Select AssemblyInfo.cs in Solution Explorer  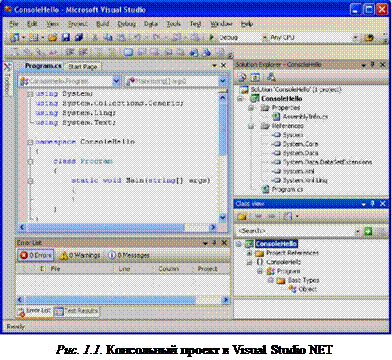pos(305,117)
